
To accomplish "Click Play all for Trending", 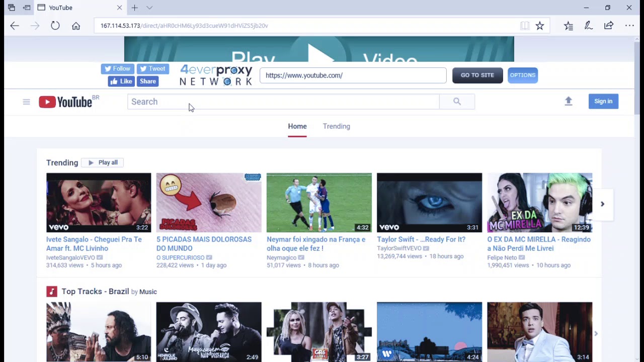I will point(103,162).
